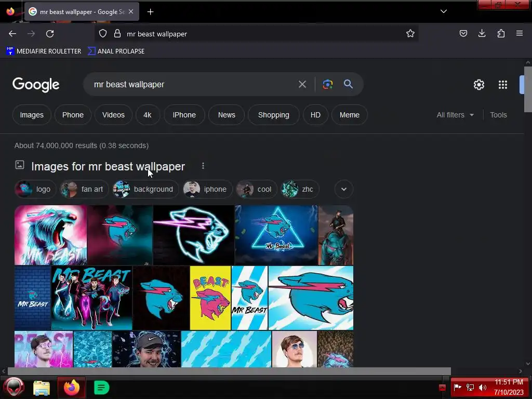The image size is (532, 399).
Task: Switch to the Videos filter
Action: click(x=113, y=115)
